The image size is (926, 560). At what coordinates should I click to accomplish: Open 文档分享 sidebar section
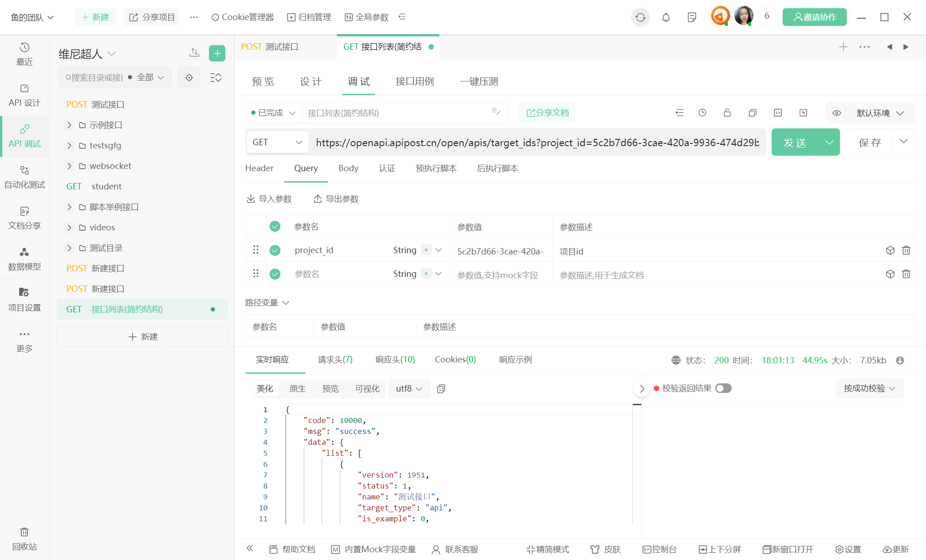[25, 218]
